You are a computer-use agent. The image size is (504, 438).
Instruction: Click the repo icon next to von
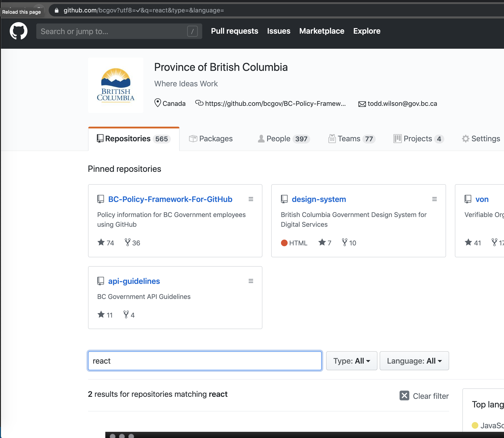point(468,199)
